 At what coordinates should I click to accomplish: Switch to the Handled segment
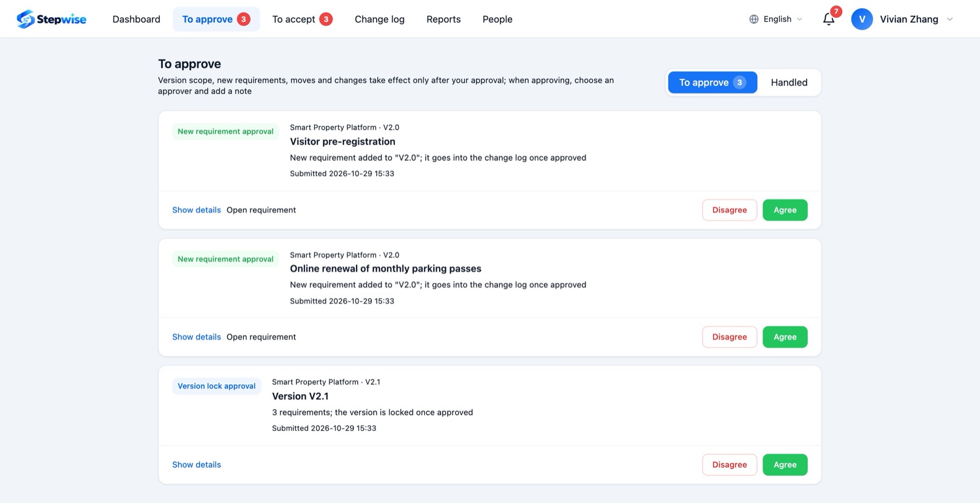tap(789, 83)
